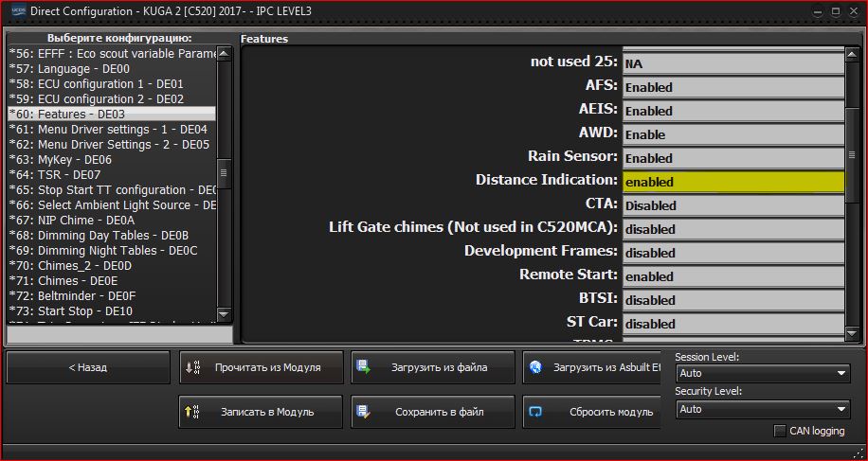Click the CTA 'Disabled' value field
Screen dimensions: 868x461
click(x=732, y=205)
